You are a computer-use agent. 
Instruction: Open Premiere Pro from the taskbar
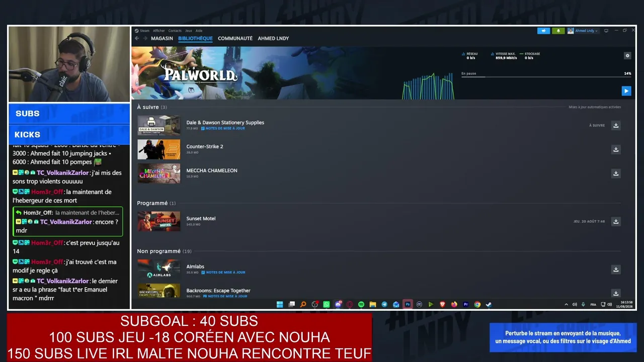point(466,304)
